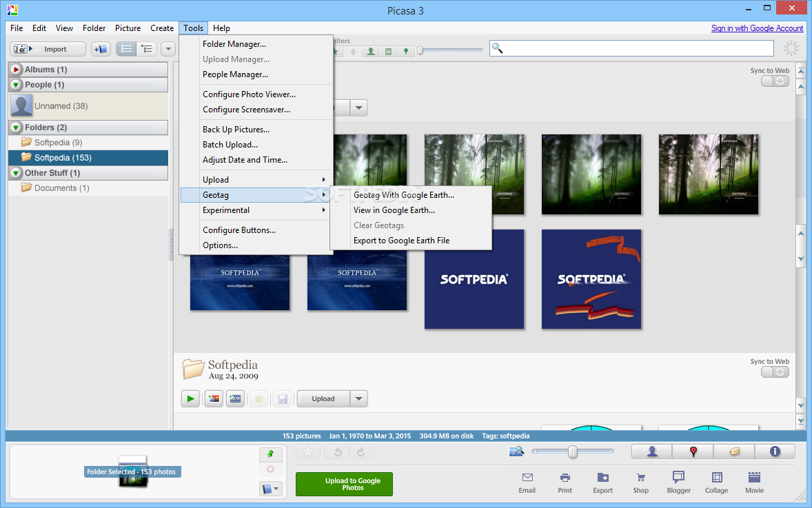Filter photos showing movies only
Viewport: 812px width, 508px height.
[x=388, y=51]
